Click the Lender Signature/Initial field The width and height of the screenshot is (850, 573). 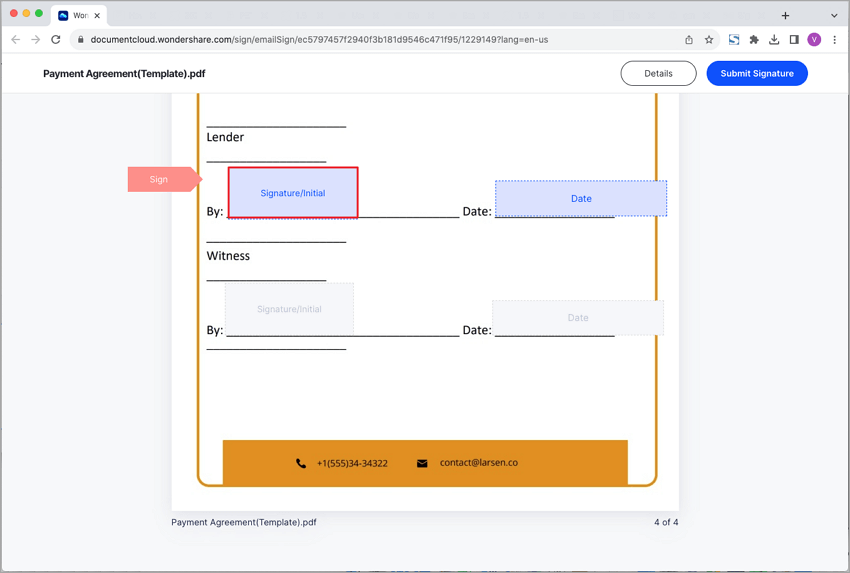point(293,193)
